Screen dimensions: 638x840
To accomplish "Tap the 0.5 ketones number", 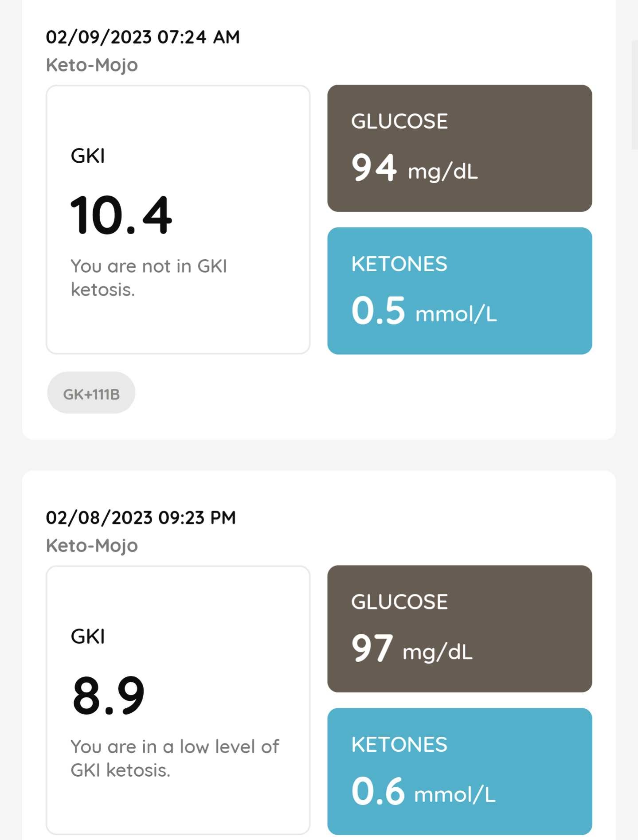I will (x=378, y=310).
